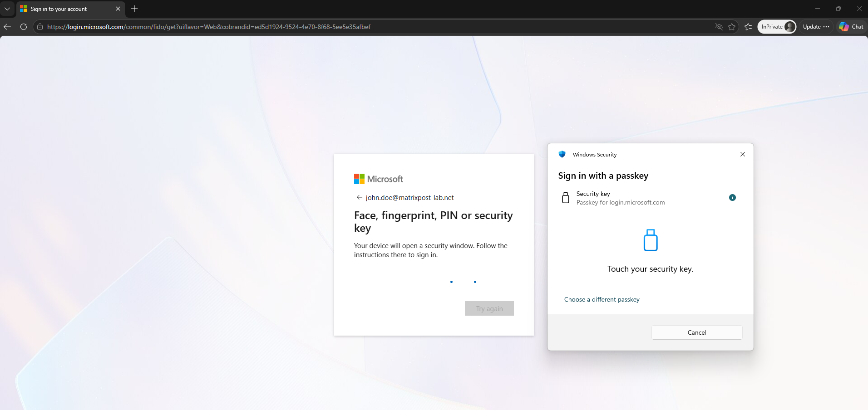Click the Microsoft logo on sign-in card
This screenshot has height=410, width=868.
pos(379,179)
